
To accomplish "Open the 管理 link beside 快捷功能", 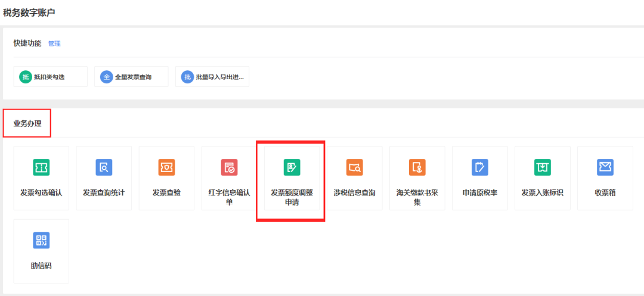I will coord(54,43).
